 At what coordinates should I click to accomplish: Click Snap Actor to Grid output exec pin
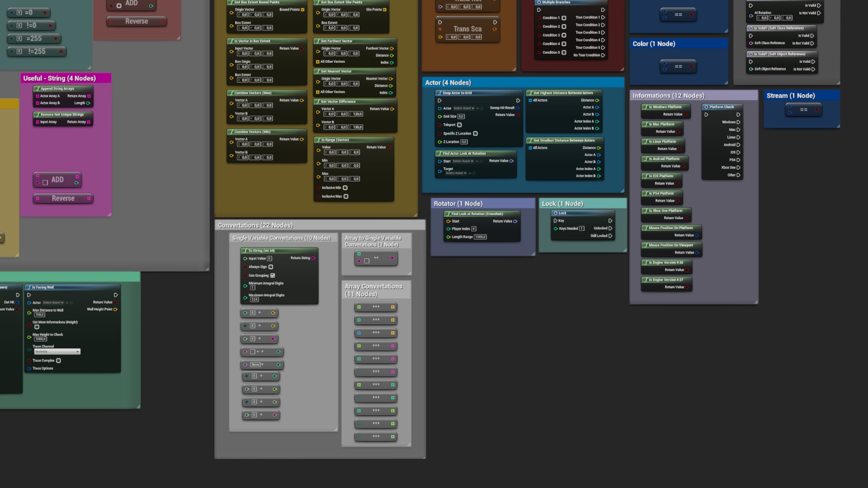pyautogui.click(x=518, y=101)
